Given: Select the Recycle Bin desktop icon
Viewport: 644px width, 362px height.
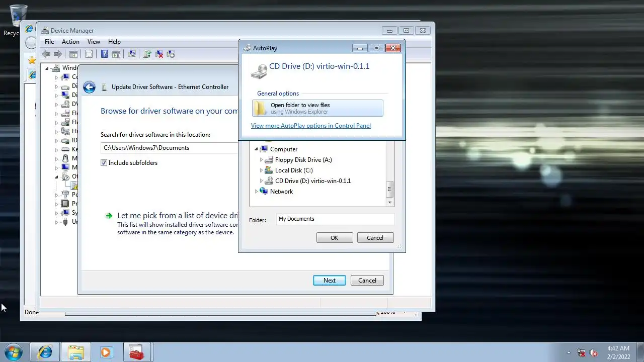Looking at the screenshot, I should click(18, 16).
